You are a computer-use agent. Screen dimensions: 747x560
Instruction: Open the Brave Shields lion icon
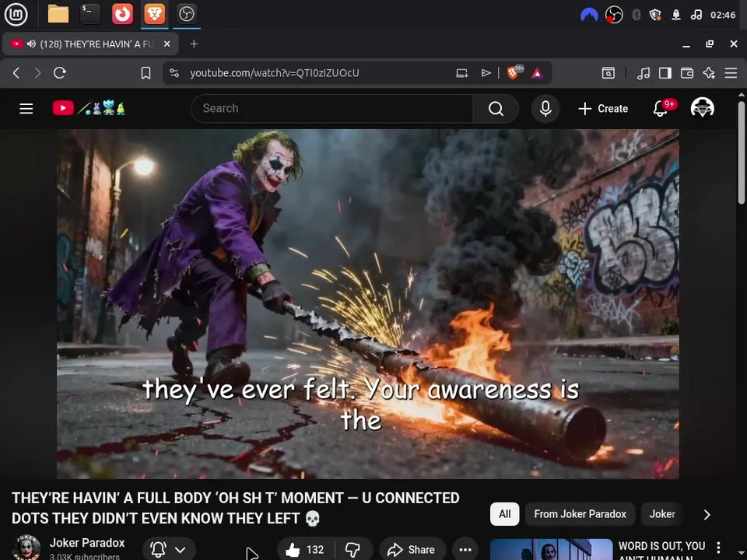[x=514, y=72]
